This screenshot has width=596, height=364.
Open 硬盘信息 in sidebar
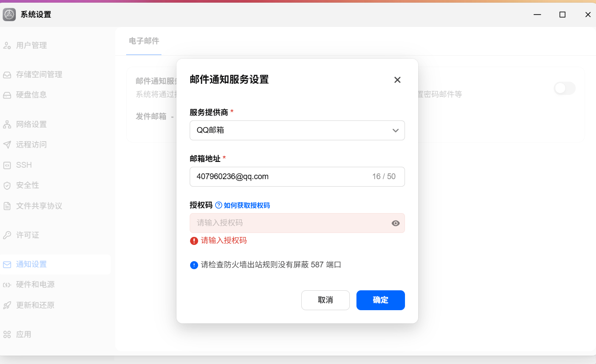tap(56, 95)
